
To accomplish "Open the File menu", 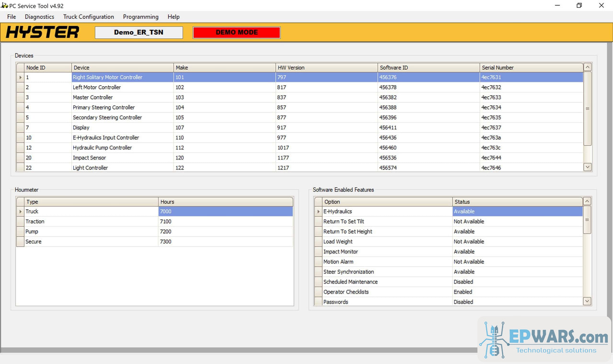I will pyautogui.click(x=11, y=17).
